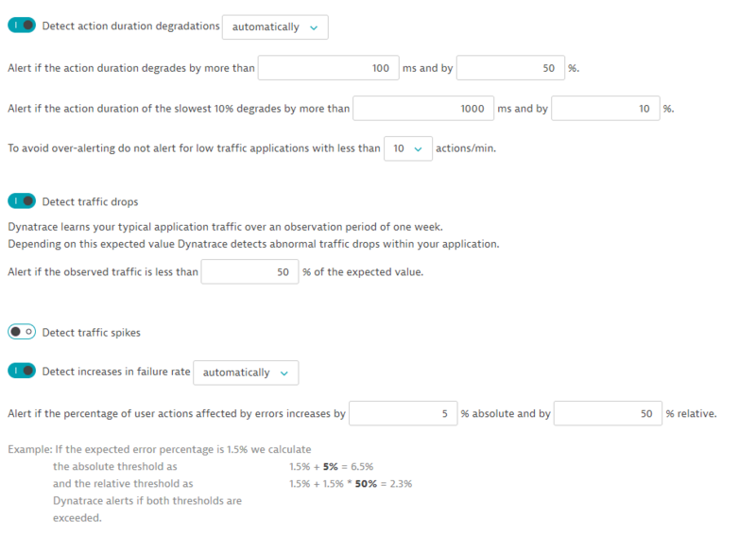
Task: Click the 5 % absolute error field
Action: (403, 413)
